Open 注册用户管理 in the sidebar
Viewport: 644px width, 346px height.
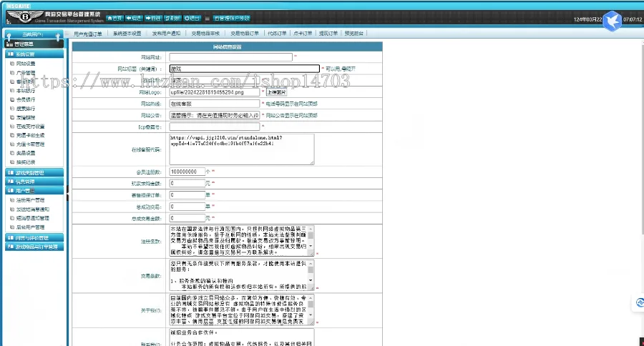click(x=31, y=200)
